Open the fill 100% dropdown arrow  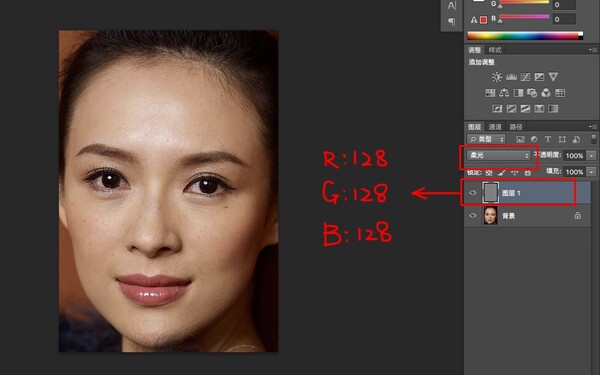(592, 171)
